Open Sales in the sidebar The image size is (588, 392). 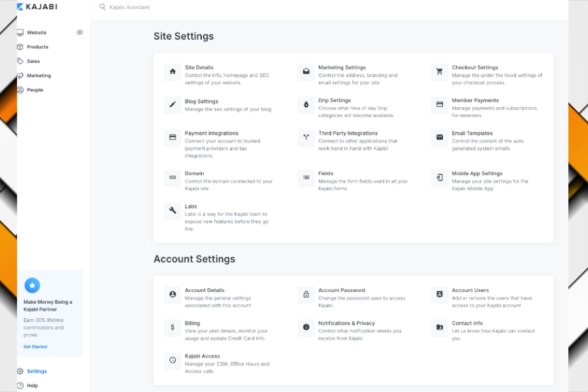tap(33, 61)
